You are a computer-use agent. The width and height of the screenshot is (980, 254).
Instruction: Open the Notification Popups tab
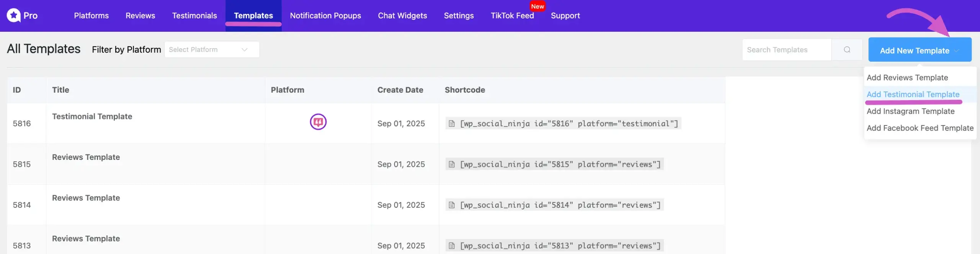(x=325, y=16)
